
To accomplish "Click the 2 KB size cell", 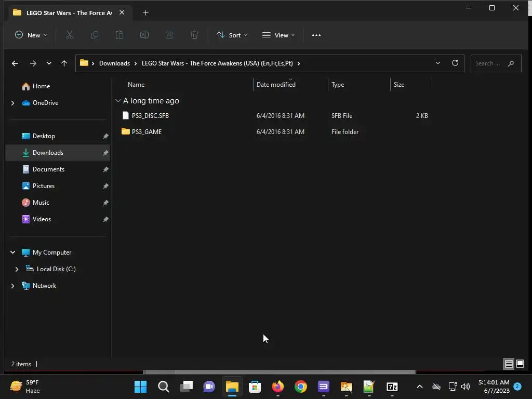I will [422, 116].
